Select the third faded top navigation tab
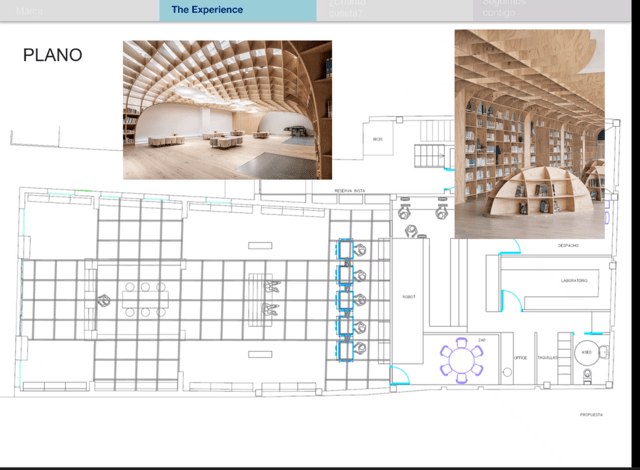The width and height of the screenshot is (640, 470). pyautogui.click(x=350, y=10)
